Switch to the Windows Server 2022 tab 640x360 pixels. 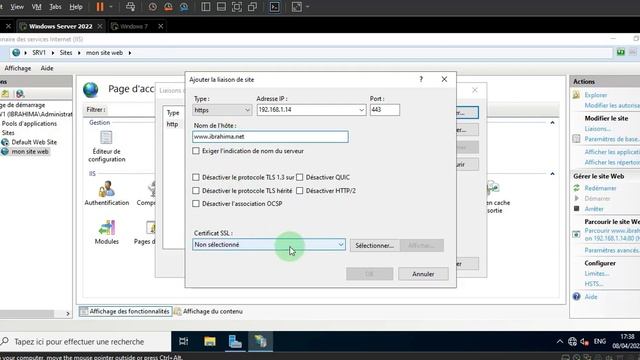pyautogui.click(x=60, y=26)
